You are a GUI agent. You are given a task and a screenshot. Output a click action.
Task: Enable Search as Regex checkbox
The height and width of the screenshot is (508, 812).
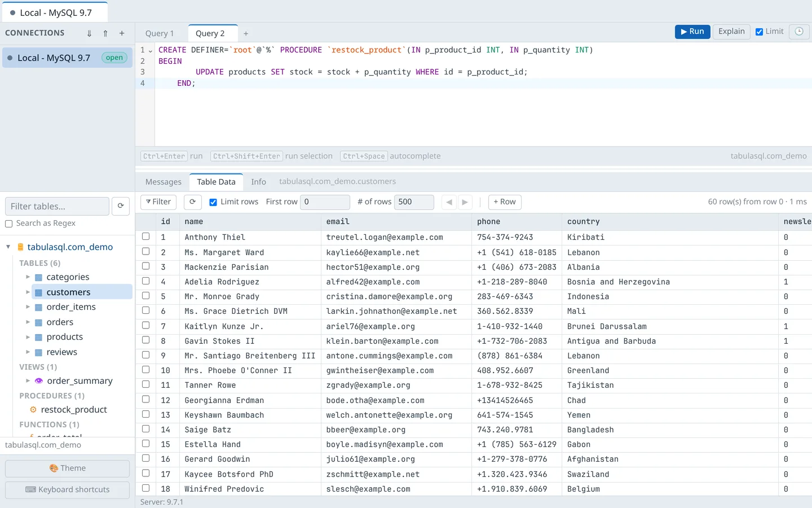[9, 224]
